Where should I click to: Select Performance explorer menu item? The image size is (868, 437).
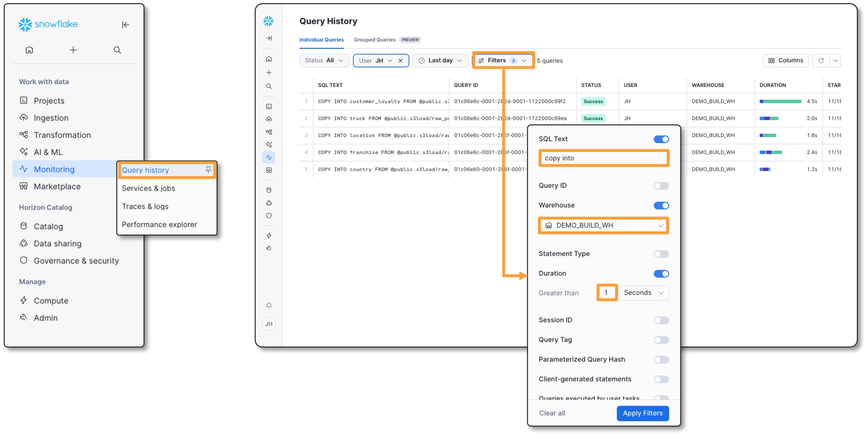[159, 224]
